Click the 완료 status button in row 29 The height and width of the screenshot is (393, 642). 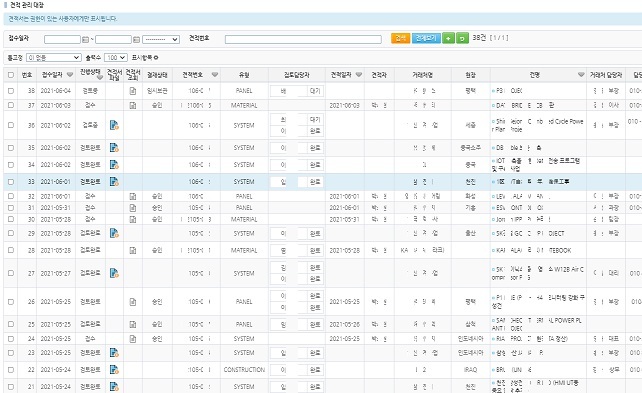tap(315, 233)
